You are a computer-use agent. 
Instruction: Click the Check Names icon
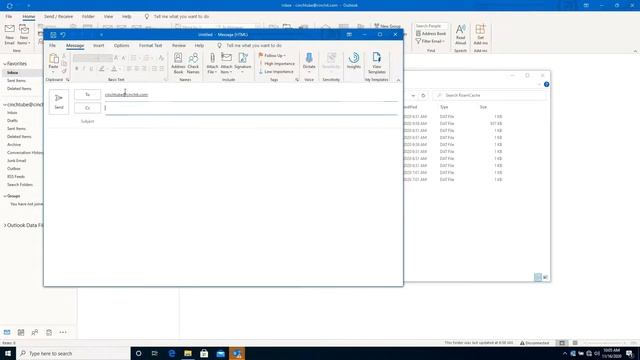(193, 63)
